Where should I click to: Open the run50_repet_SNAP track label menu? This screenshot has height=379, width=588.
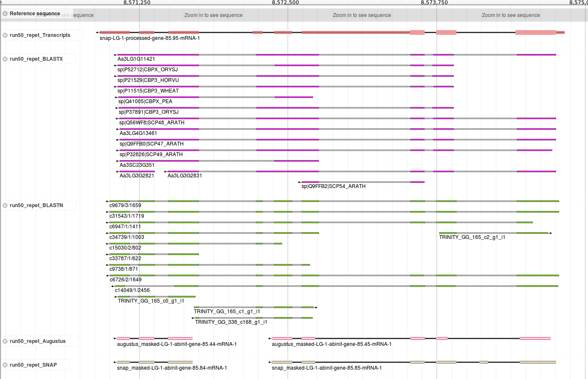pyautogui.click(x=33, y=365)
